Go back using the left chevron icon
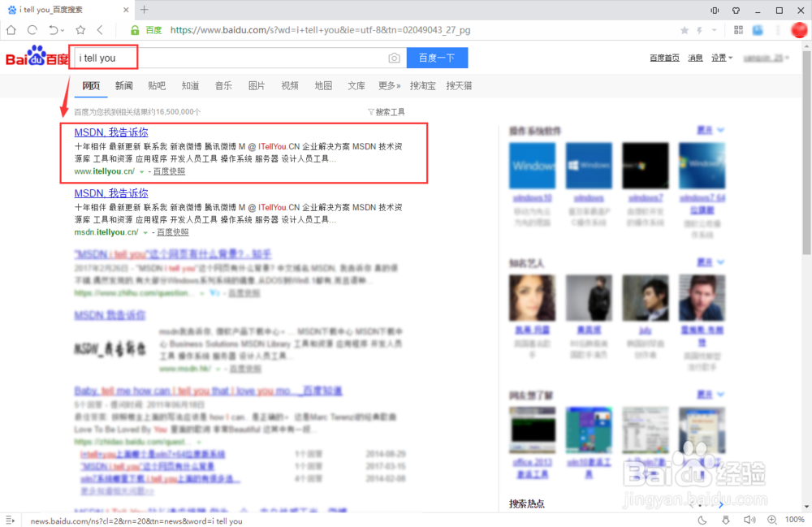 point(100,30)
